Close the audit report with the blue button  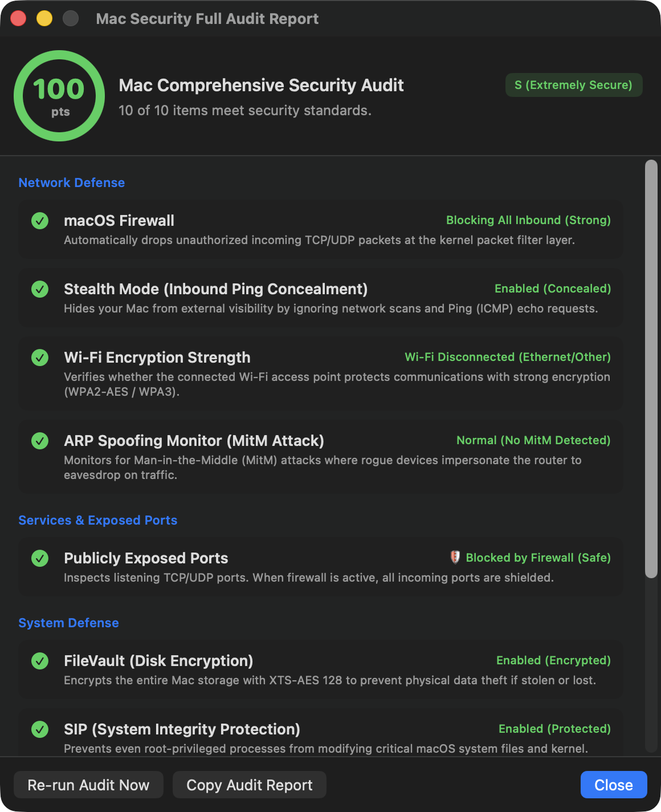pyautogui.click(x=614, y=785)
